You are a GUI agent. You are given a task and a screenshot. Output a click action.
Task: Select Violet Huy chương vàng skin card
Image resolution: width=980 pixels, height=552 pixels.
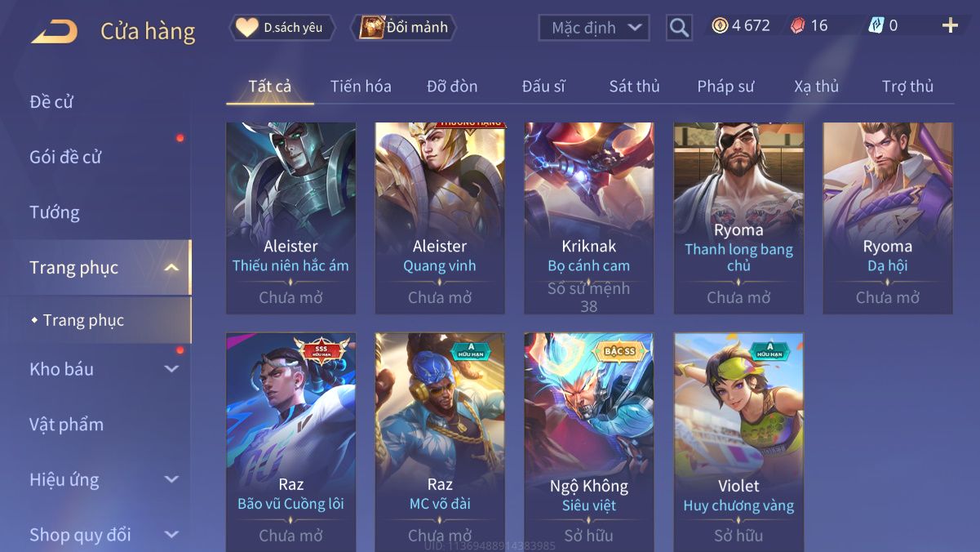pos(738,442)
